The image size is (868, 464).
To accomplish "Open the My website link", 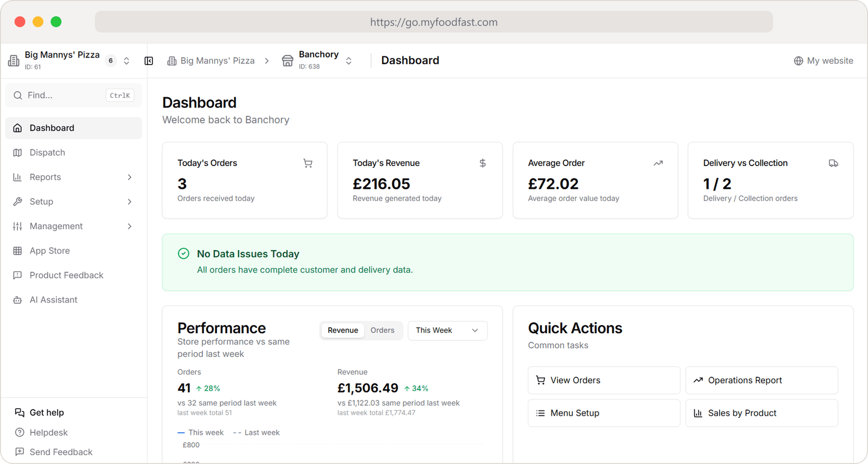I will pyautogui.click(x=824, y=61).
